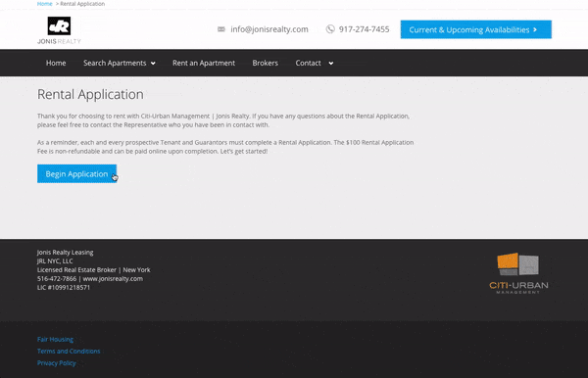The width and height of the screenshot is (588, 378).
Task: Open the Search Apartments menu item
Action: tap(115, 63)
